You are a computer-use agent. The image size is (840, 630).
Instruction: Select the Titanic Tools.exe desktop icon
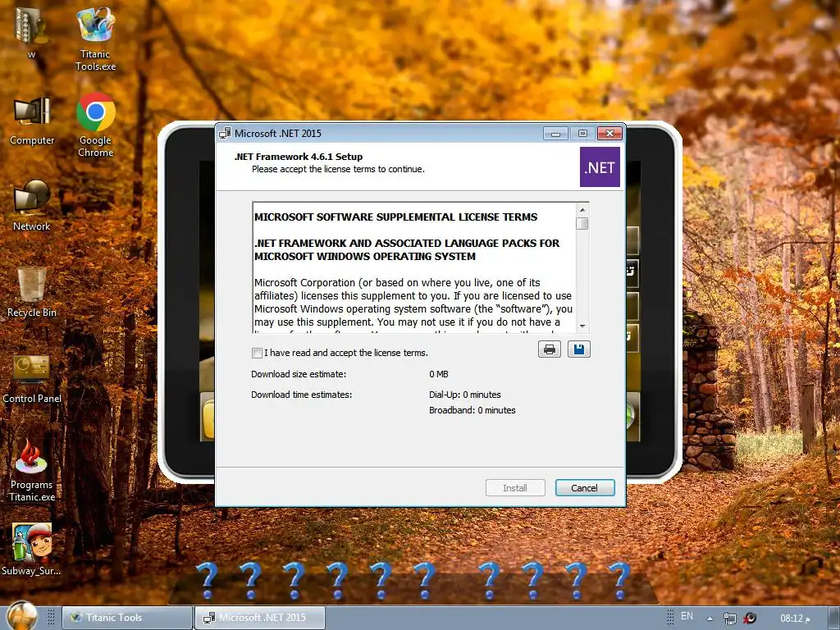(95, 39)
